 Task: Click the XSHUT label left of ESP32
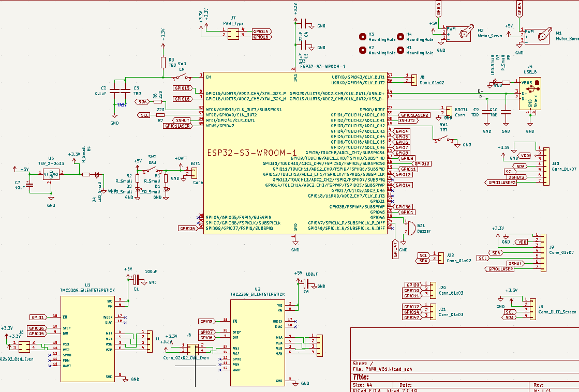tap(182, 120)
